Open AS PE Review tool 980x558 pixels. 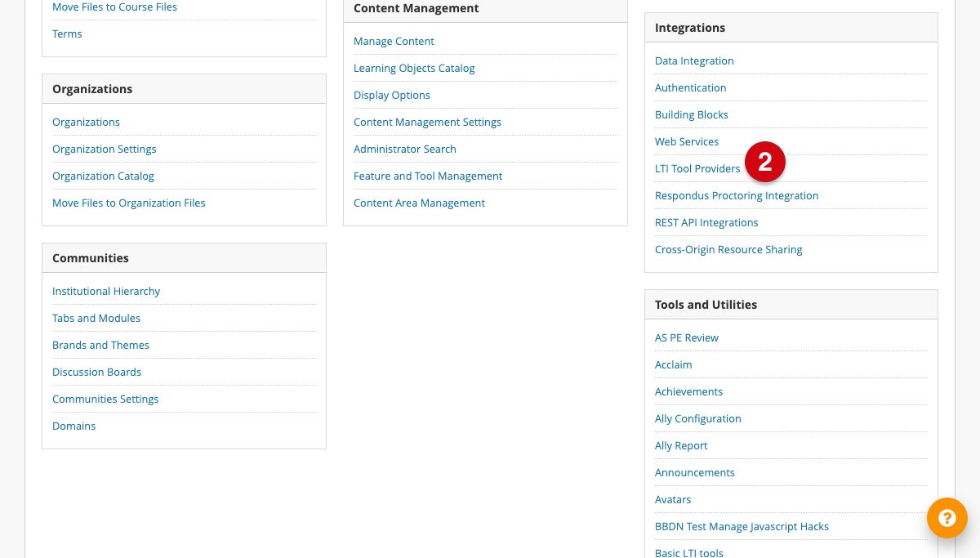(x=687, y=337)
